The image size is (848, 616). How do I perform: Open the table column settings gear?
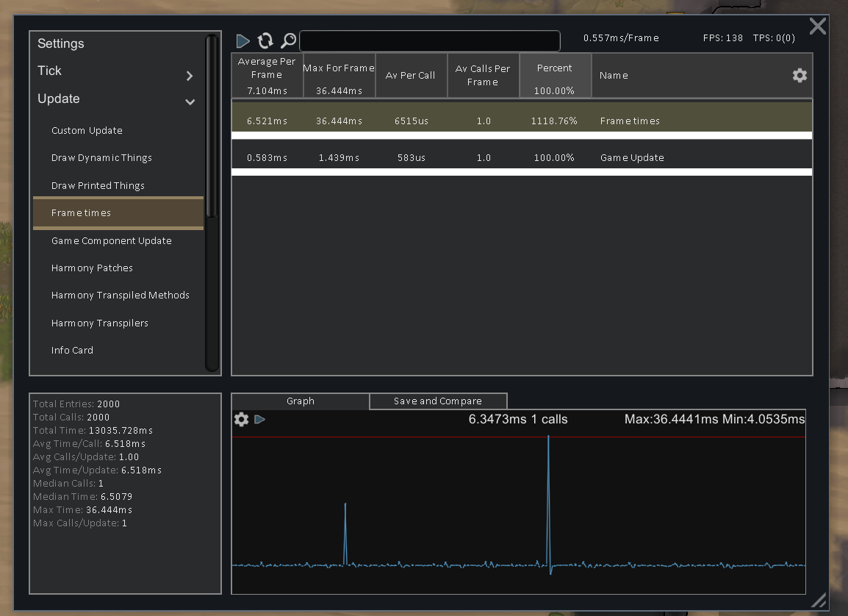pos(800,75)
